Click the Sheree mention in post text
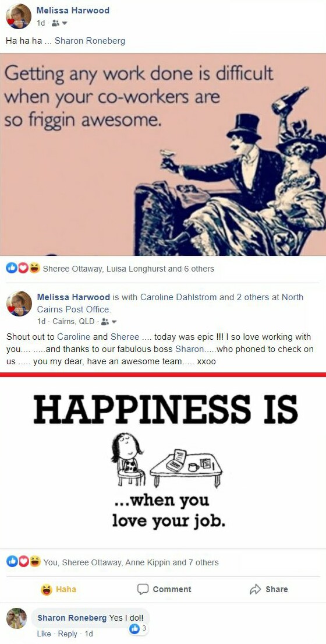This screenshot has height=644, width=326. 125,337
